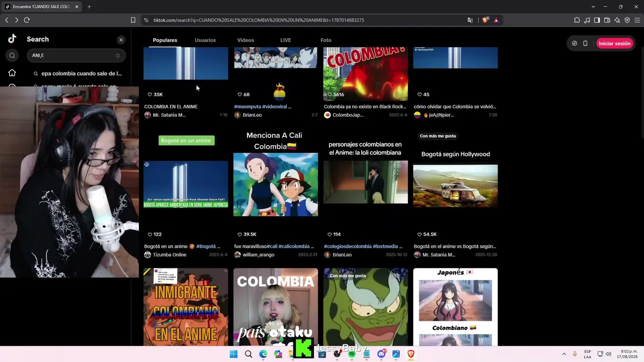
Task: Click caption 'Colombia ya no existe en Black Rock...'
Action: tap(365, 107)
